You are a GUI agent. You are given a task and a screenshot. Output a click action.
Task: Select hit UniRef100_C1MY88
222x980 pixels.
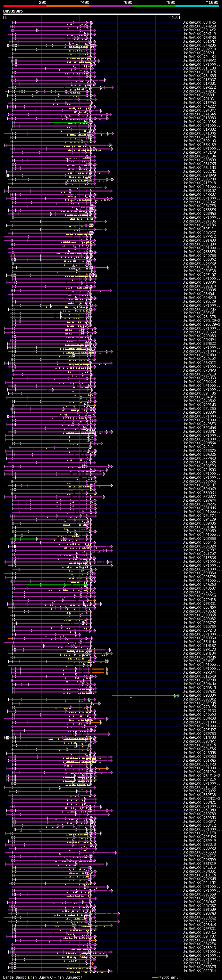click(x=199, y=737)
